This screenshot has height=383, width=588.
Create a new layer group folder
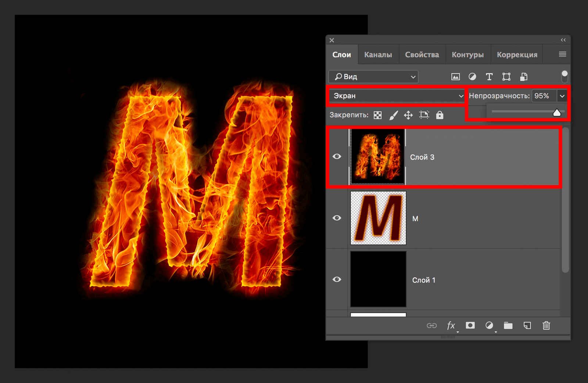tap(508, 326)
